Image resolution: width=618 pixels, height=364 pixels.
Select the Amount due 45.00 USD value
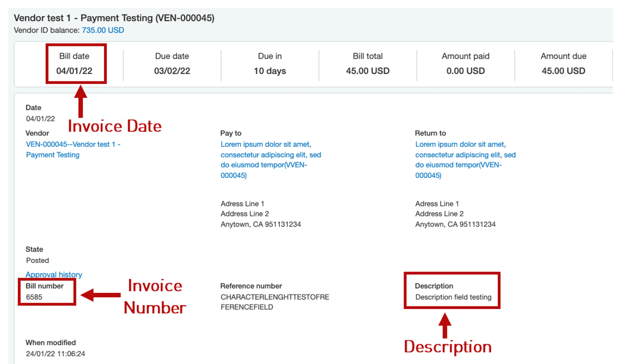point(563,71)
